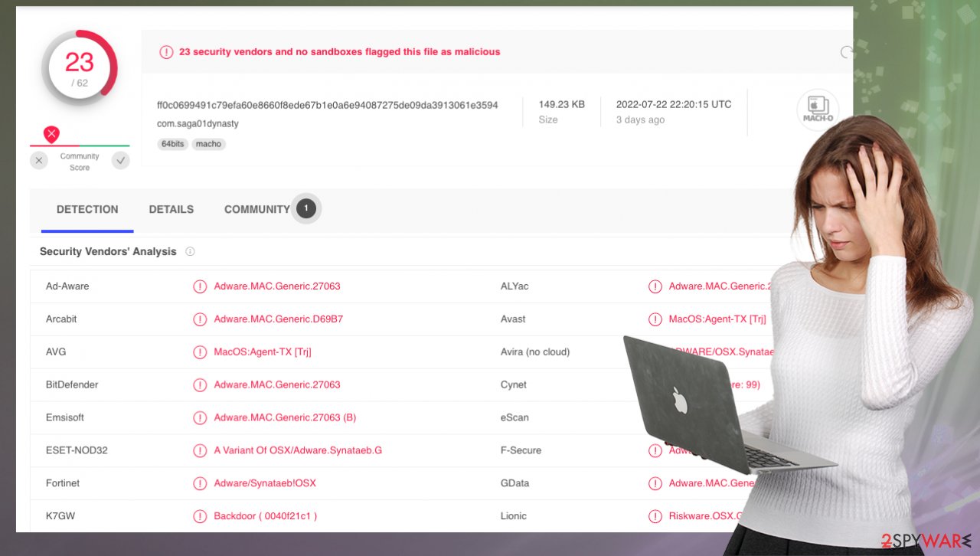980x556 pixels.
Task: Click the Cynet vendor name
Action: click(514, 384)
